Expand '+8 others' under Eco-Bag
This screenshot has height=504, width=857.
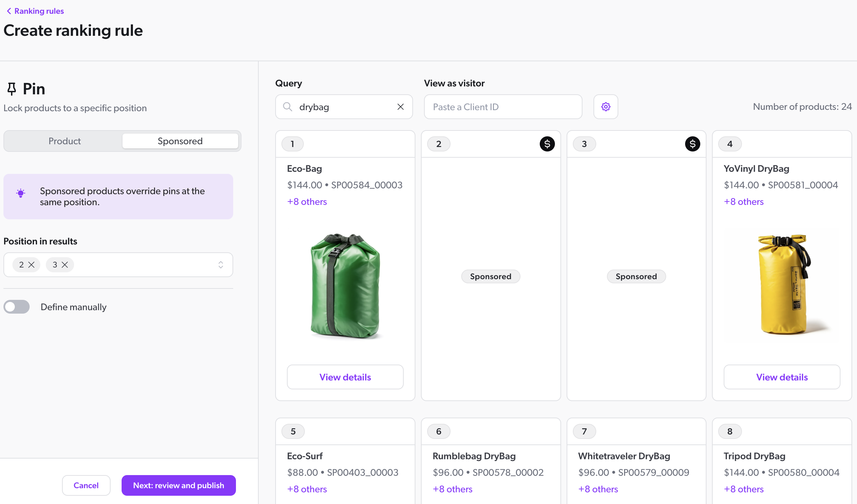tap(307, 202)
